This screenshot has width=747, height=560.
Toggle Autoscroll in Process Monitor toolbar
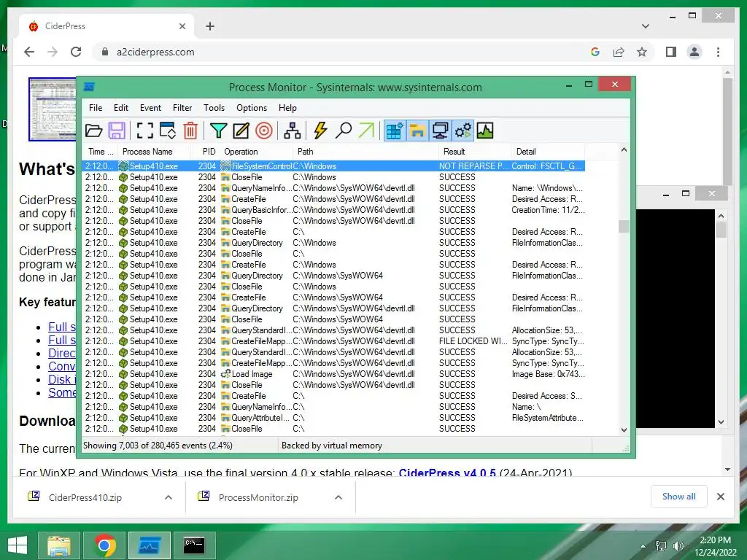click(x=168, y=131)
